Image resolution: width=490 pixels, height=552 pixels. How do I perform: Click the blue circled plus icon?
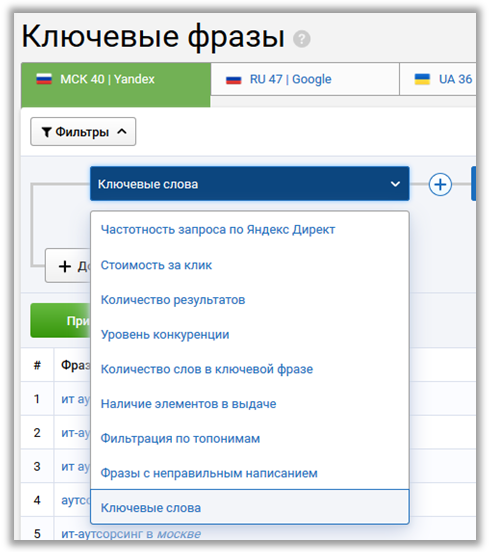pos(440,184)
